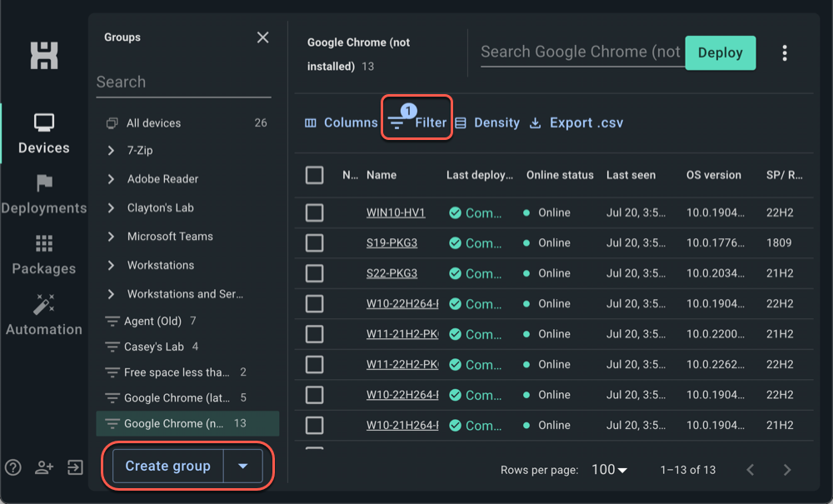The image size is (833, 504).
Task: Open the three-dot more options menu
Action: [785, 52]
